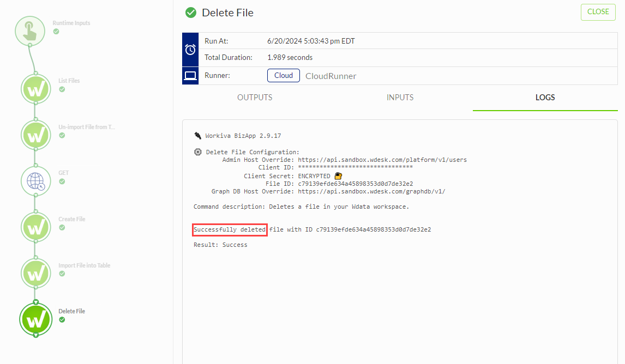The height and width of the screenshot is (364, 625).
Task: Select the Un-import File from Table node
Action: 36,135
